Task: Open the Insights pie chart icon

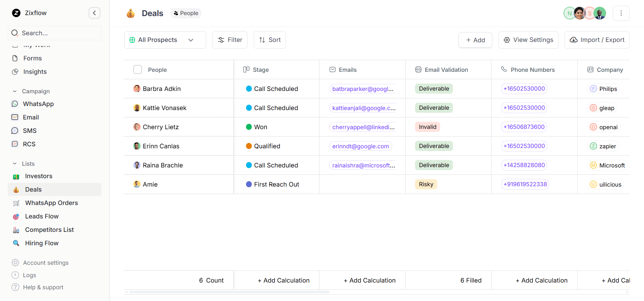Action: 15,72
